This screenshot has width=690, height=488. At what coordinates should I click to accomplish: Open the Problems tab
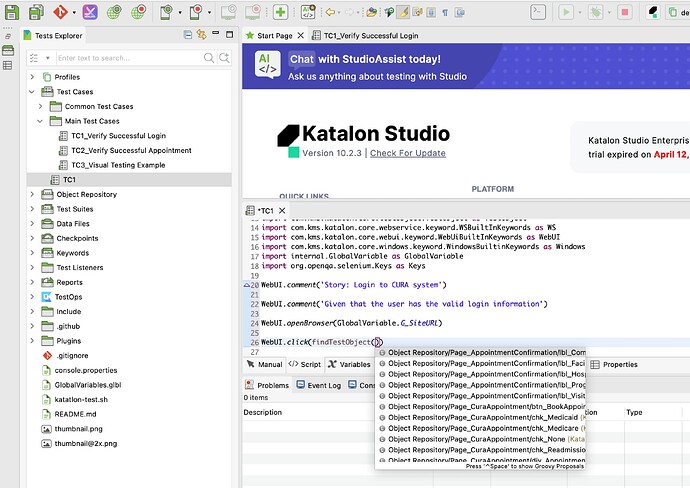click(x=267, y=385)
